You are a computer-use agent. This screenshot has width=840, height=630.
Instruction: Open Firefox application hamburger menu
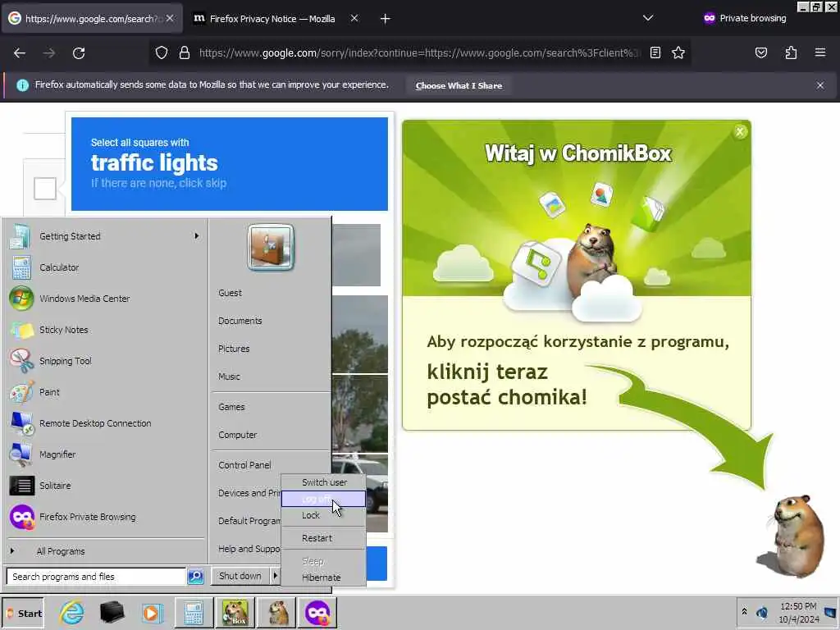[x=820, y=52]
